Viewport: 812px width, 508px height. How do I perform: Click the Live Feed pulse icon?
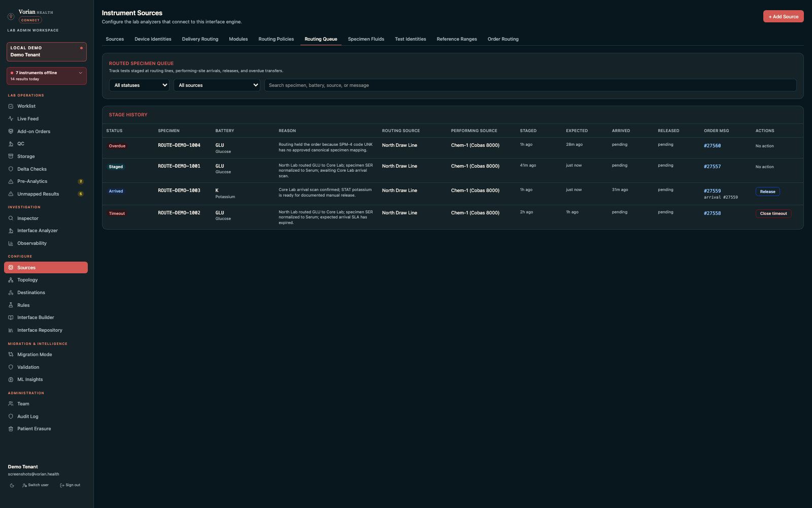(x=11, y=119)
